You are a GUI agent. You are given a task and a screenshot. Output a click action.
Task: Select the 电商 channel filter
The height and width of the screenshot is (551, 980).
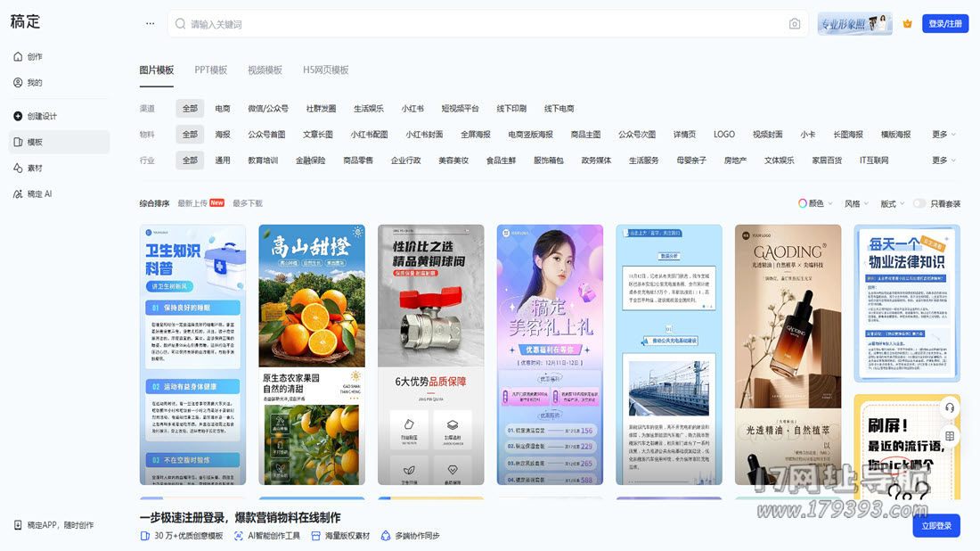tap(222, 109)
